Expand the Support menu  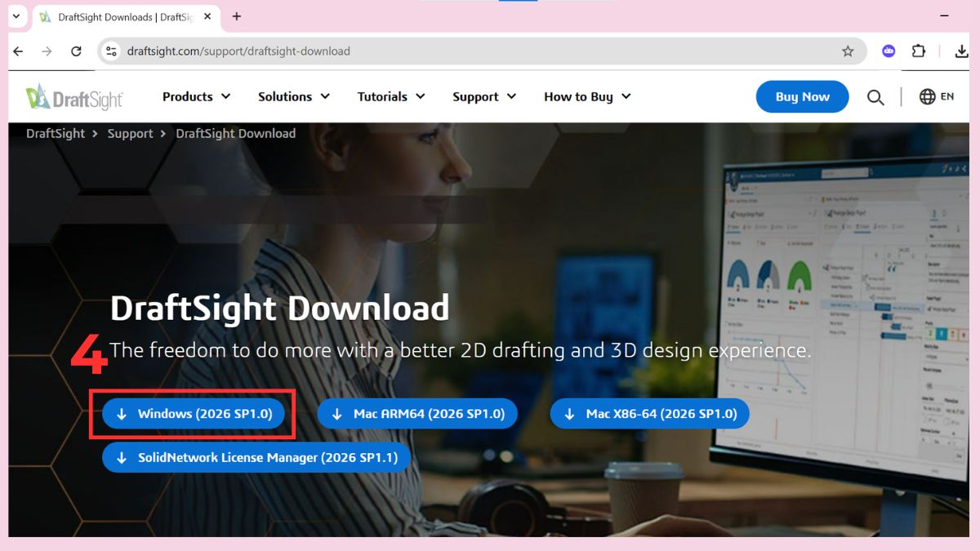coord(484,96)
